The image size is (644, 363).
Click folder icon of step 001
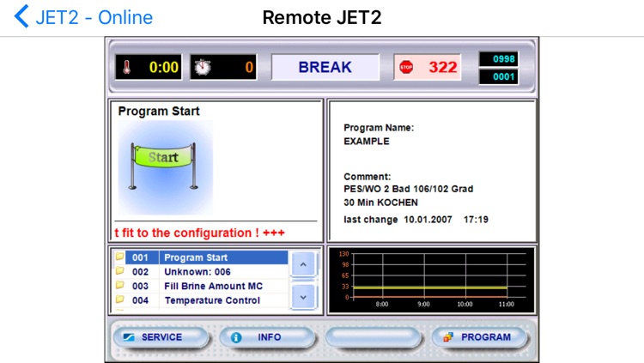pos(119,257)
